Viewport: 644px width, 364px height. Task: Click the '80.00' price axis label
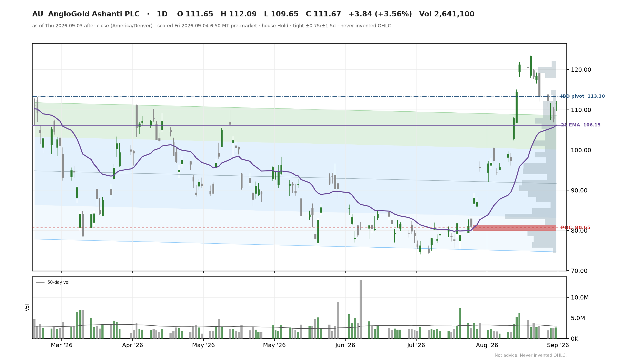[x=579, y=231]
